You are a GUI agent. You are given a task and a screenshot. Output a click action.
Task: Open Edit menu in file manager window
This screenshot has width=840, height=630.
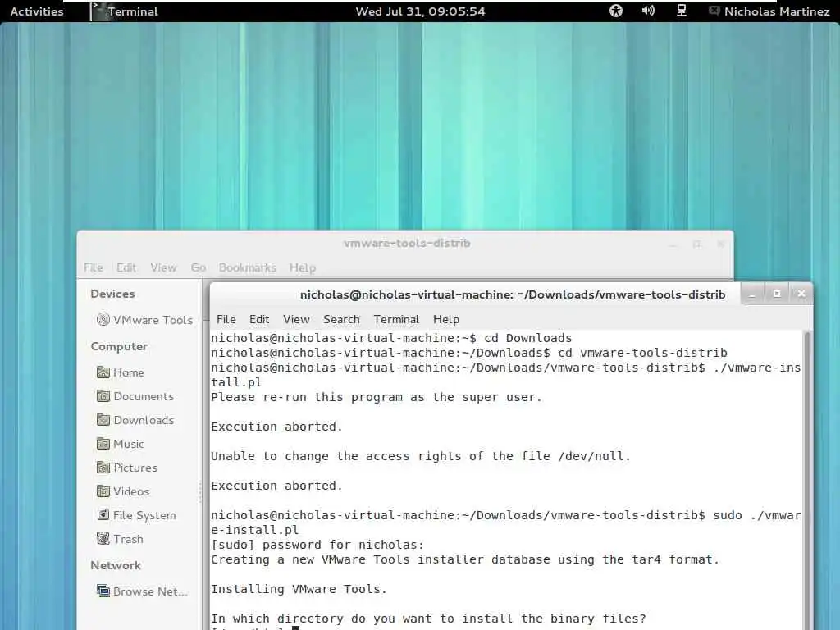click(x=126, y=267)
